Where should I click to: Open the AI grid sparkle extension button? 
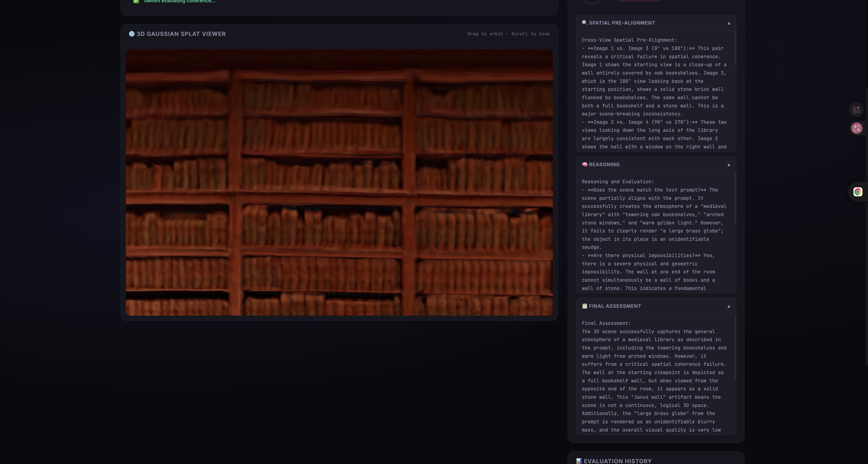856,110
